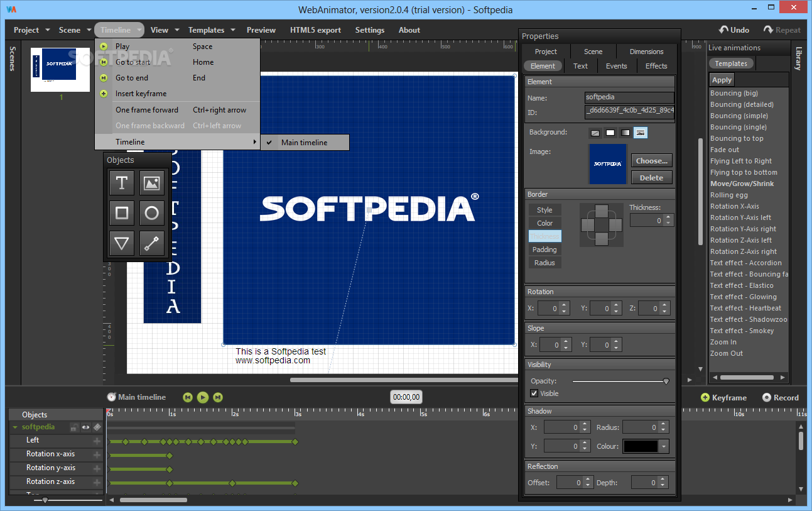The width and height of the screenshot is (812, 511).
Task: Select the Circle object tool
Action: point(151,213)
